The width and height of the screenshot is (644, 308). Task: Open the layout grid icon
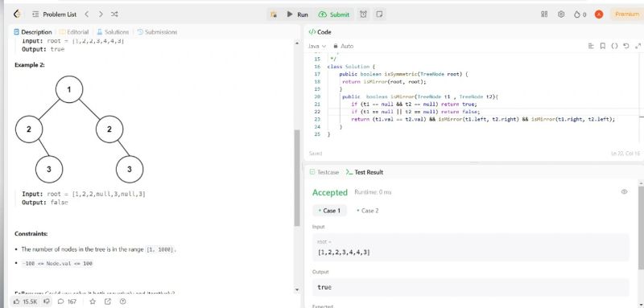544,14
